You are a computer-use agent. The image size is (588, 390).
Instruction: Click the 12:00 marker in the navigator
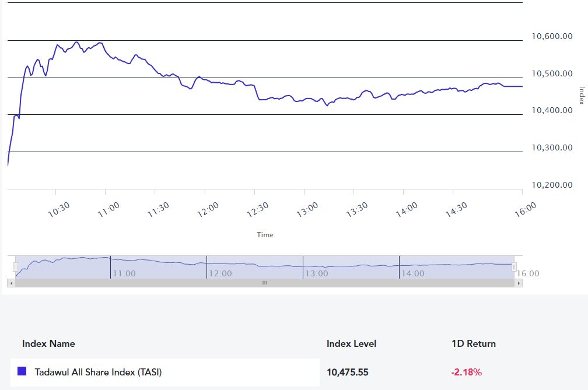coord(220,273)
